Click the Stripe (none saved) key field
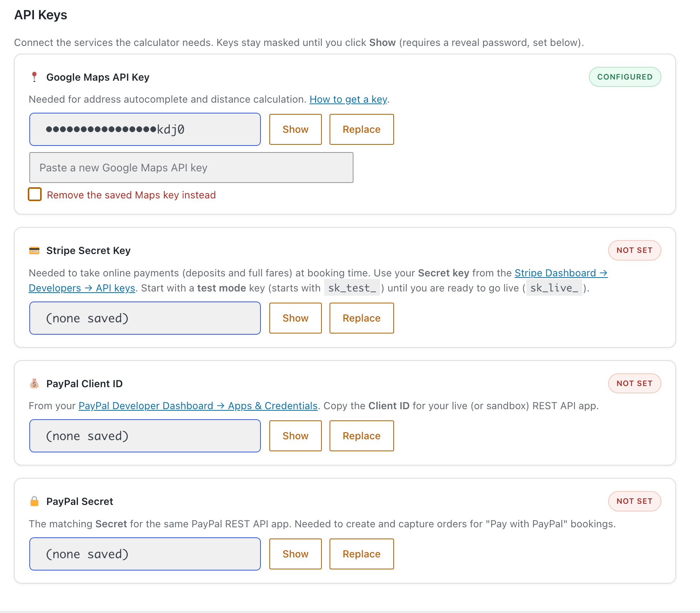The height and width of the screenshot is (613, 700). point(145,318)
